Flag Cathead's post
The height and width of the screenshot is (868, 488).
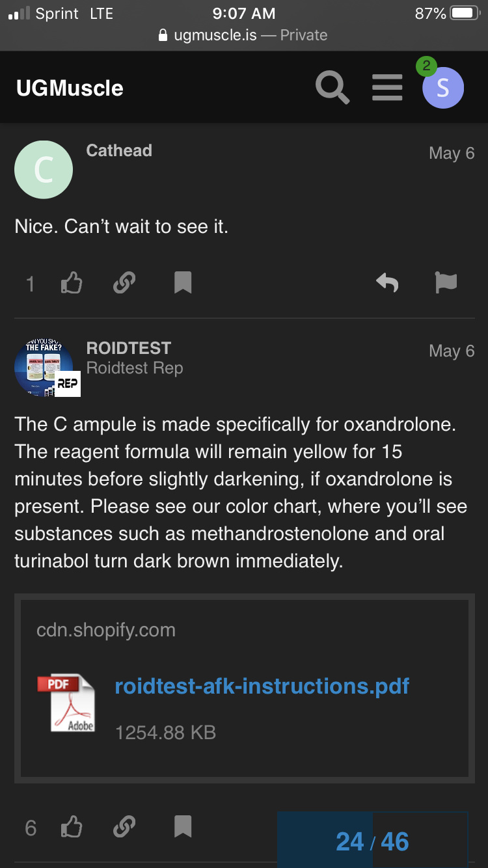[446, 283]
